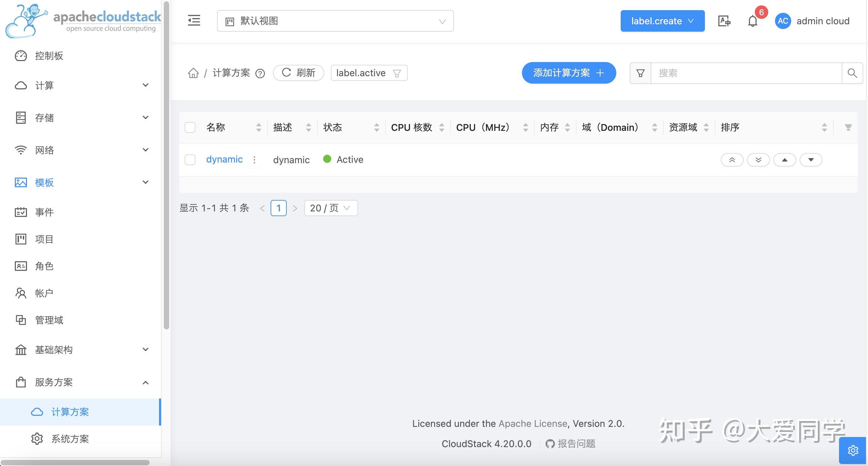Click the 帐户 sidebar icon
Screen dimensions: 868x466
click(21, 293)
